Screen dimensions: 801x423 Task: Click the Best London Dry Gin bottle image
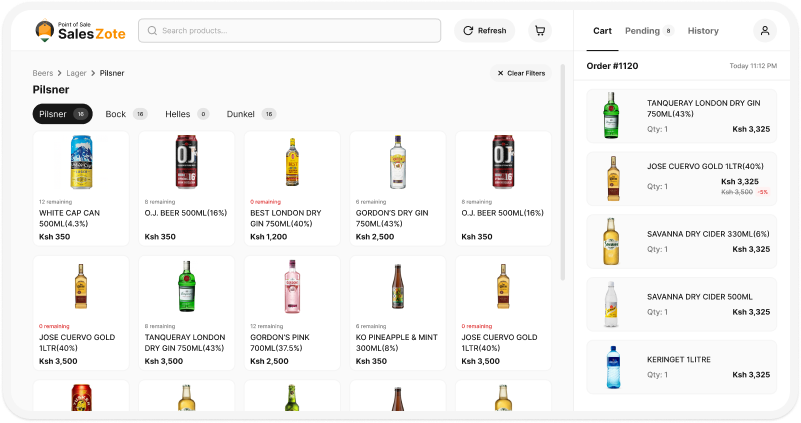pyautogui.click(x=292, y=162)
